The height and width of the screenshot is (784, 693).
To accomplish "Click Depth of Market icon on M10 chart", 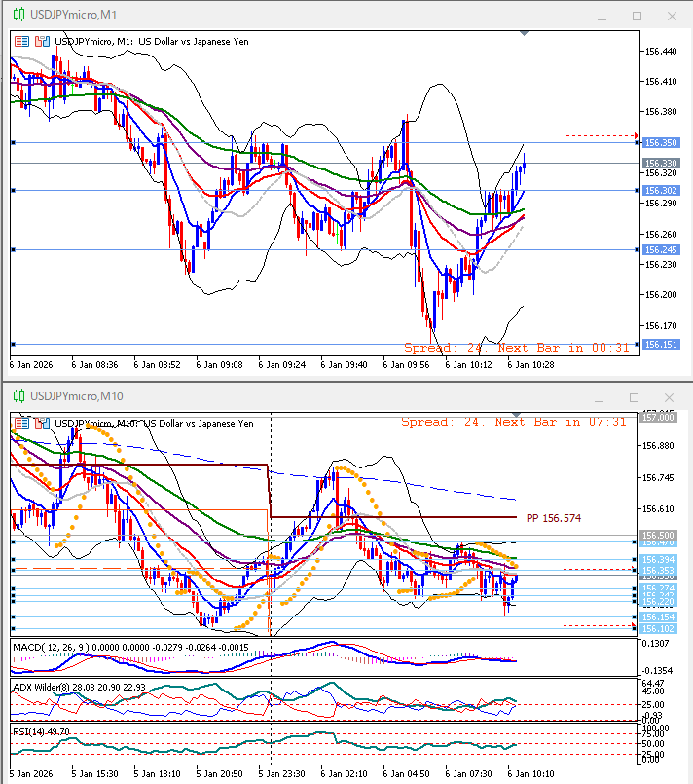I will click(x=41, y=423).
